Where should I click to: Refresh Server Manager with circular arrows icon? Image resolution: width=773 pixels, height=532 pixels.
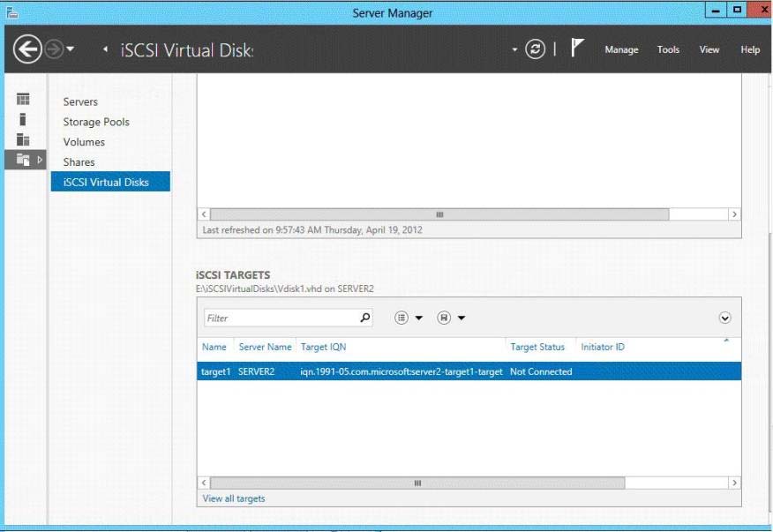(x=535, y=49)
